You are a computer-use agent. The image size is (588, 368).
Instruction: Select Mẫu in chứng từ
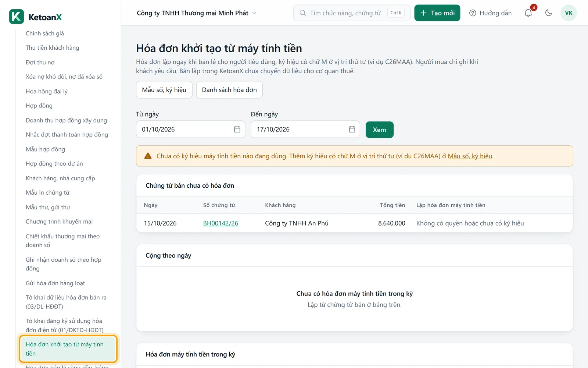47,193
